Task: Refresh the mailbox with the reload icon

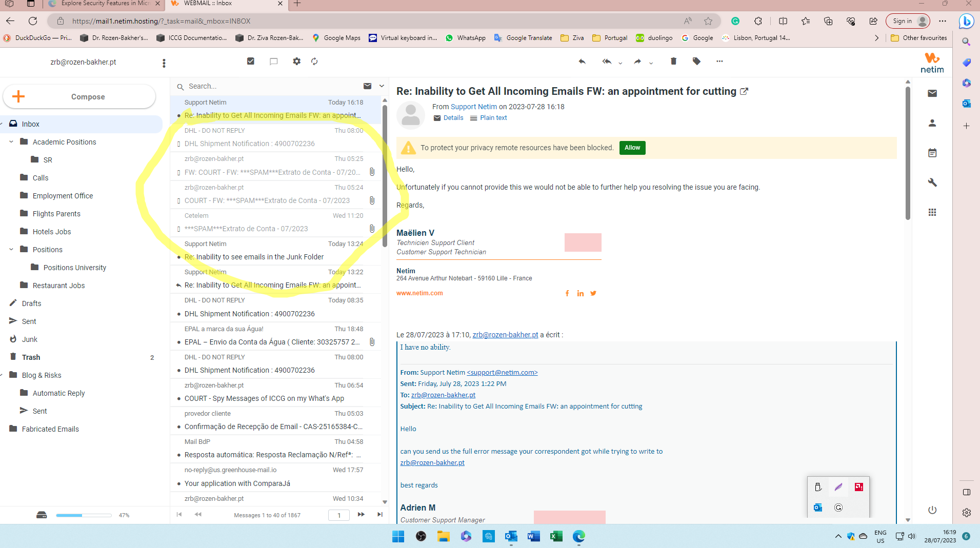Action: tap(314, 62)
